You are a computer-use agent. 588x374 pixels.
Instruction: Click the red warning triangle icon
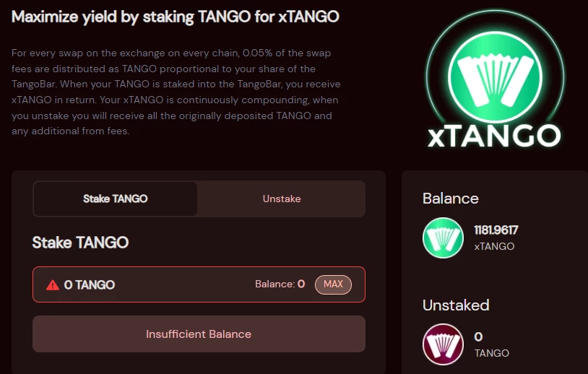[53, 285]
